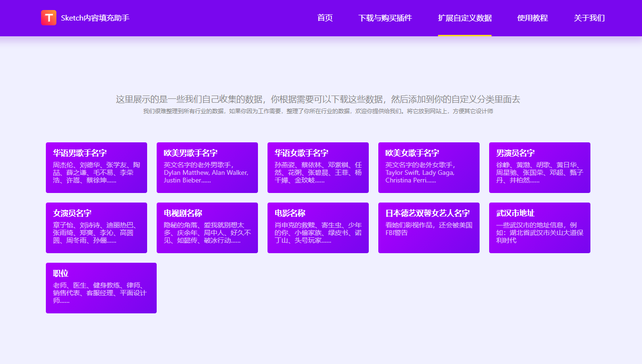This screenshot has height=364, width=642.
Task: Click the text mentioning 湖北省武汉市关山大道
Action: coord(540,233)
